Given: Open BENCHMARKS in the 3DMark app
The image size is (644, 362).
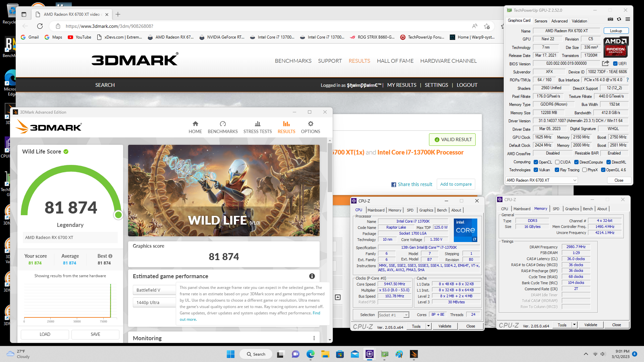Looking at the screenshot, I should click(x=223, y=127).
